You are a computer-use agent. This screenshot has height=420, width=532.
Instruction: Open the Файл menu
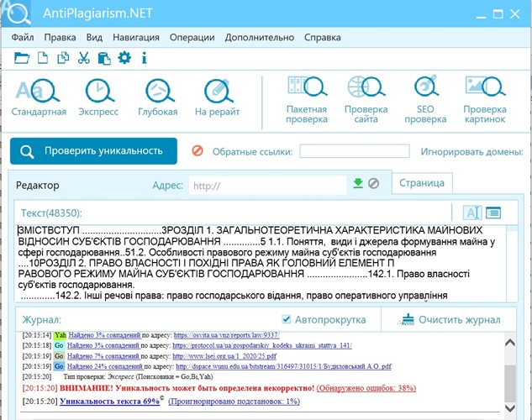point(23,37)
